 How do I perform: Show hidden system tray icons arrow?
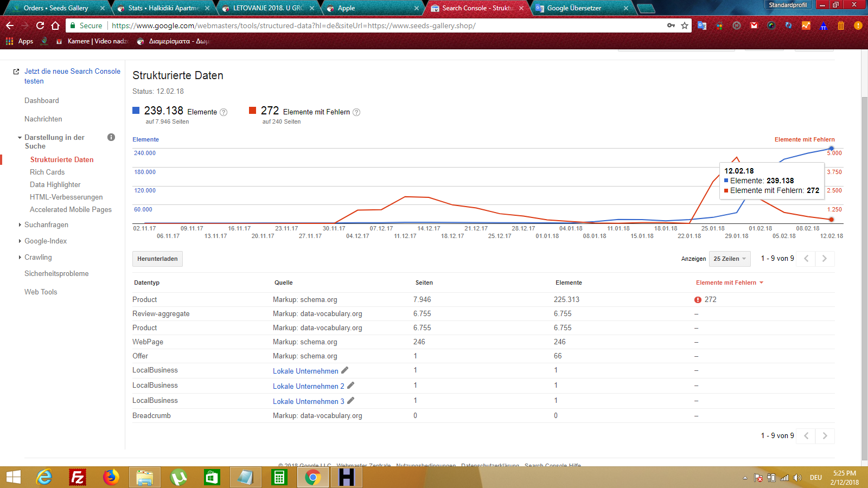coord(745,478)
